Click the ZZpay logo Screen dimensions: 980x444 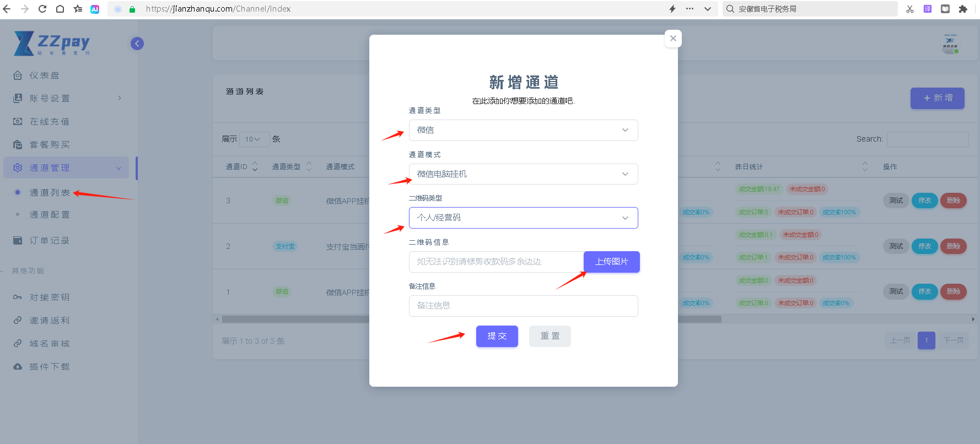point(52,44)
